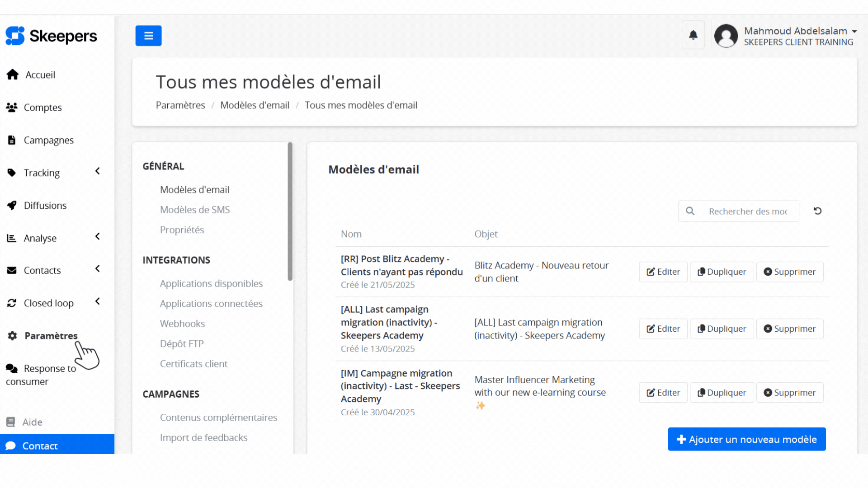Open the notifications bell icon
The width and height of the screenshot is (868, 488).
(693, 34)
